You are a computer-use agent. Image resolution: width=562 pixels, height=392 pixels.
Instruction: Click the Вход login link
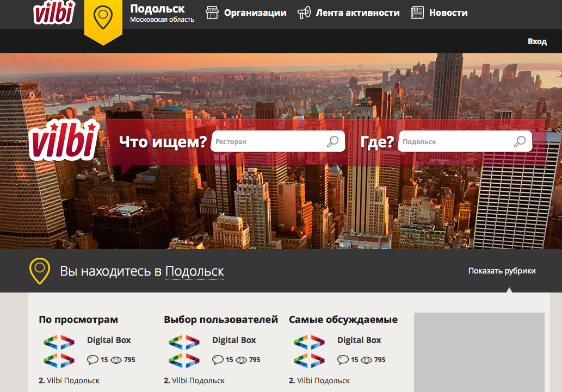537,41
